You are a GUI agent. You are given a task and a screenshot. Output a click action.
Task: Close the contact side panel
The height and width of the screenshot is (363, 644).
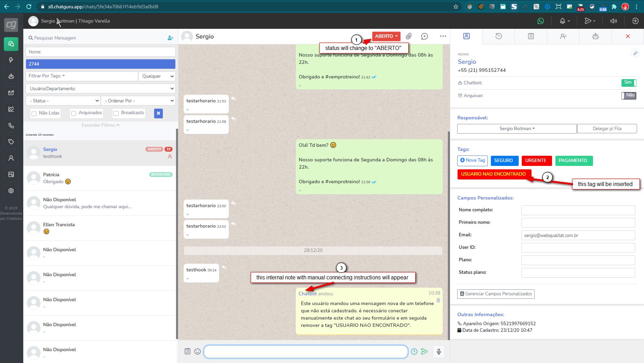(x=628, y=36)
